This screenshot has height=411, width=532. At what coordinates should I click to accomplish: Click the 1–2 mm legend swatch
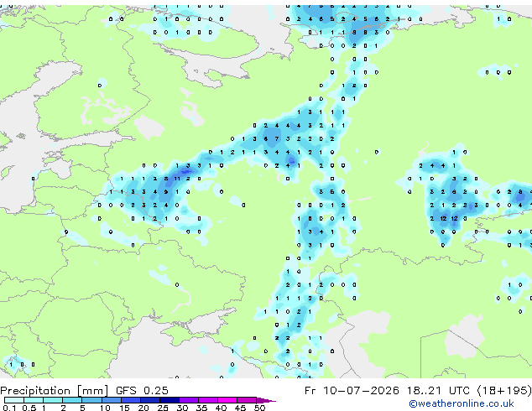pyautogui.click(x=53, y=400)
